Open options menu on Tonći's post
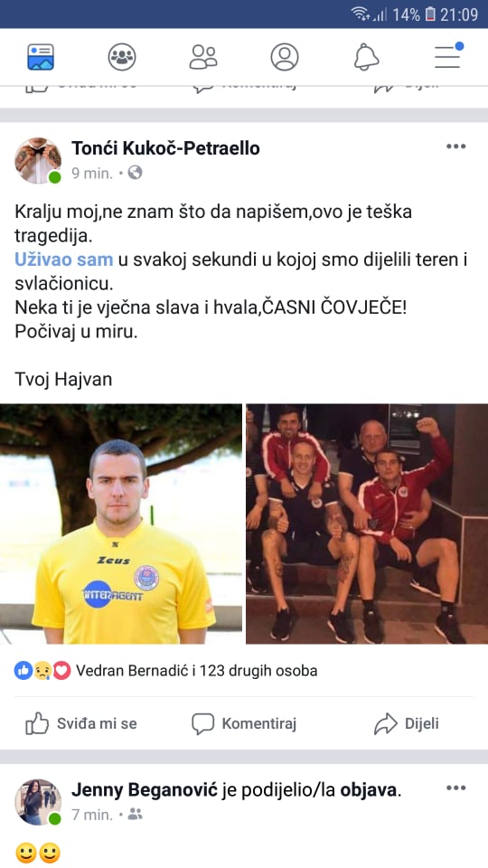Viewport: 488px width, 868px height. (x=455, y=146)
